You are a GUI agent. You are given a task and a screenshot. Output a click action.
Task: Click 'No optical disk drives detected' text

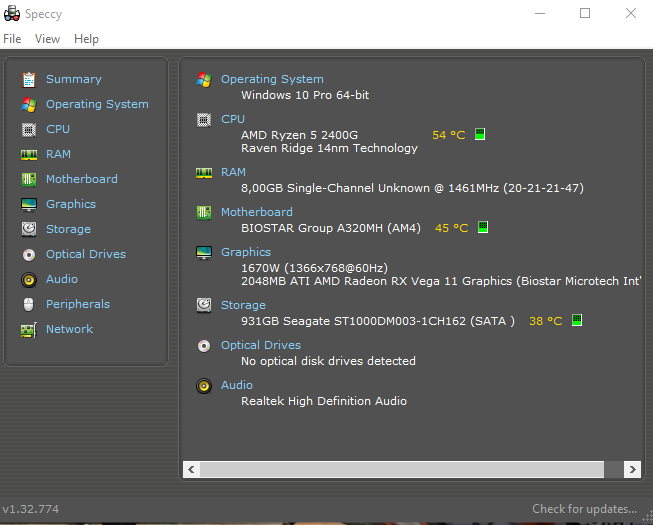[328, 361]
